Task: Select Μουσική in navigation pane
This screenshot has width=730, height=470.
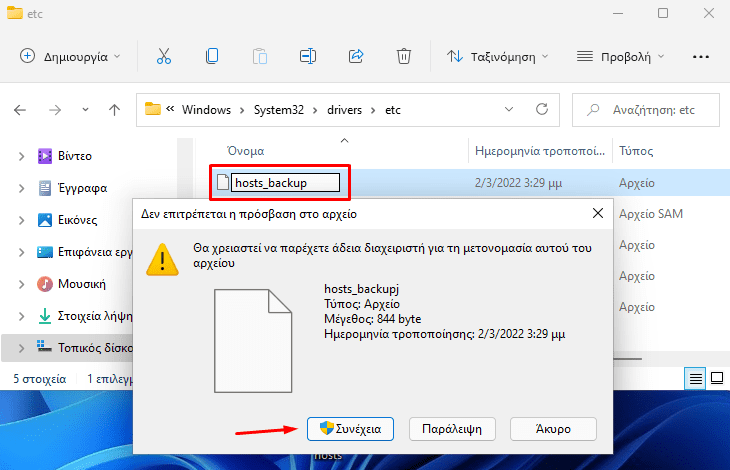Action: [x=81, y=284]
